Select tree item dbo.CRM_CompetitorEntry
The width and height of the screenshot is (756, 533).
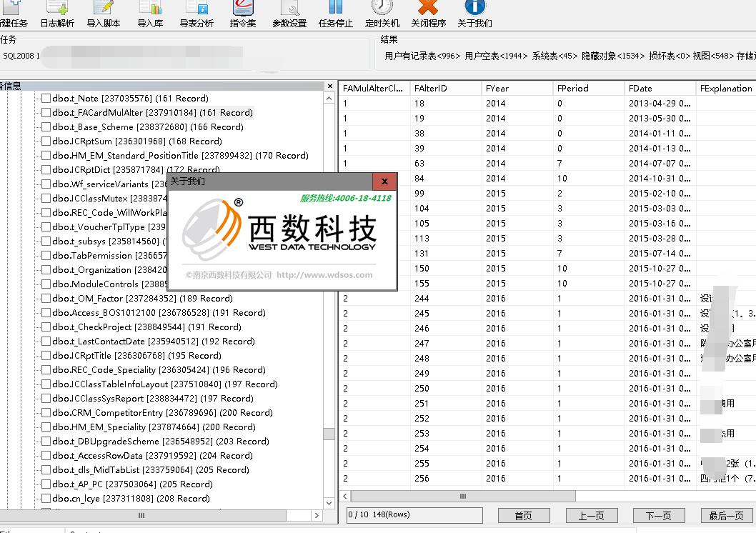[x=162, y=412]
